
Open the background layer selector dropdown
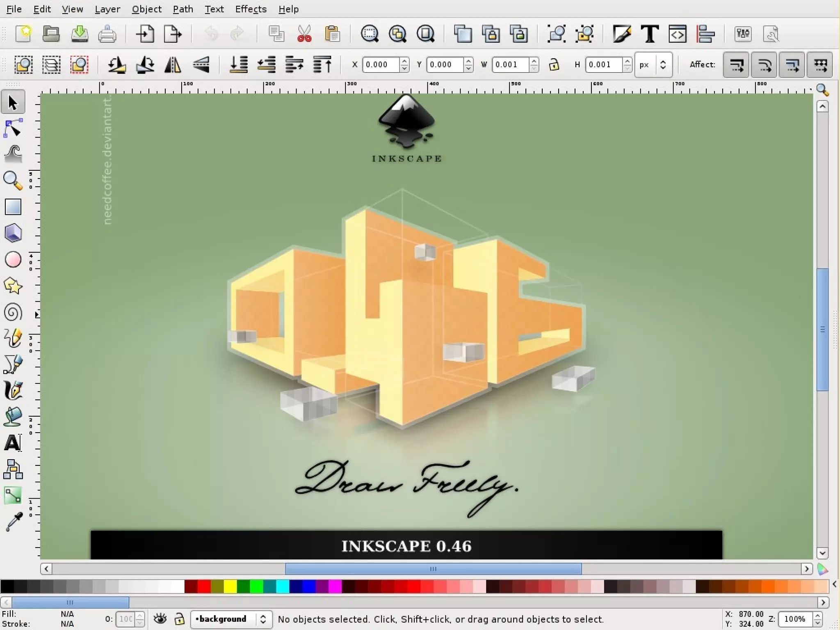click(x=231, y=619)
